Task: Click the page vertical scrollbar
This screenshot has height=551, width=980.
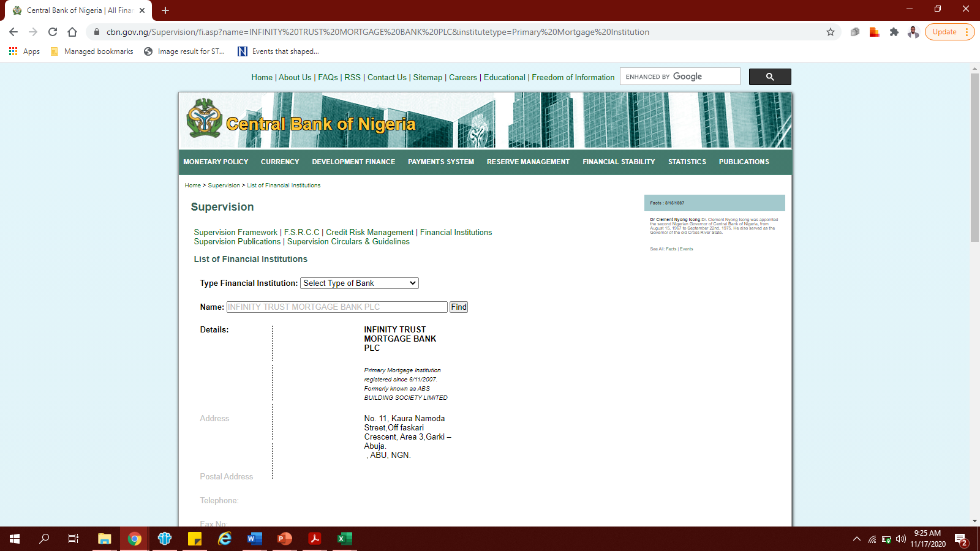Action: tap(974, 158)
